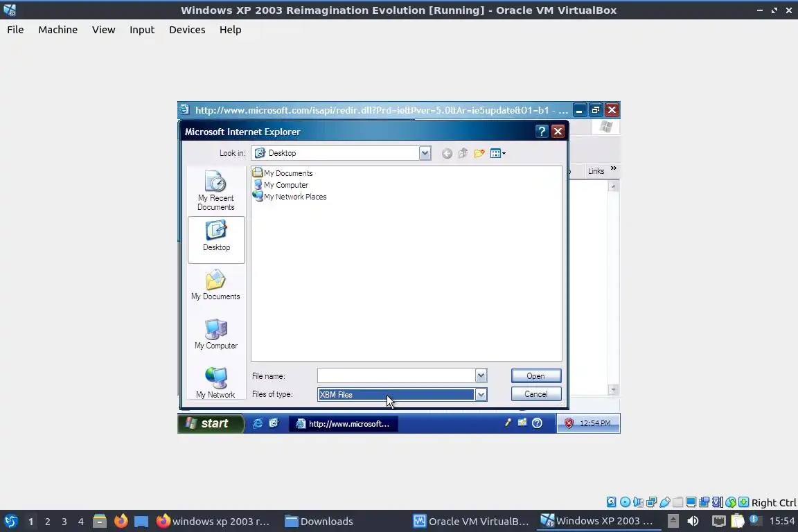The image size is (798, 532).
Task: Click the Up One Level folder icon
Action: pyautogui.click(x=463, y=153)
